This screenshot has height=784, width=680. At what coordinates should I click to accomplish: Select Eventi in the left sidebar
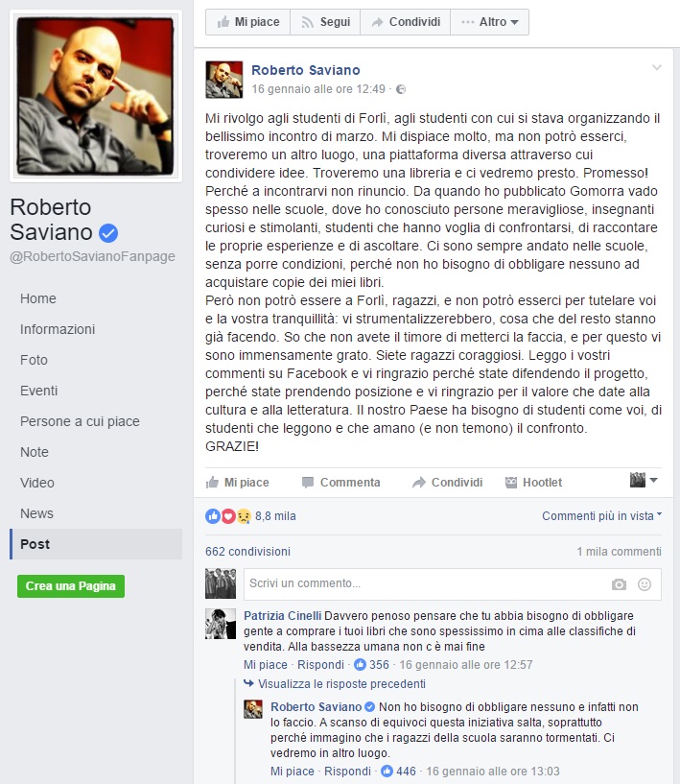pos(39,391)
